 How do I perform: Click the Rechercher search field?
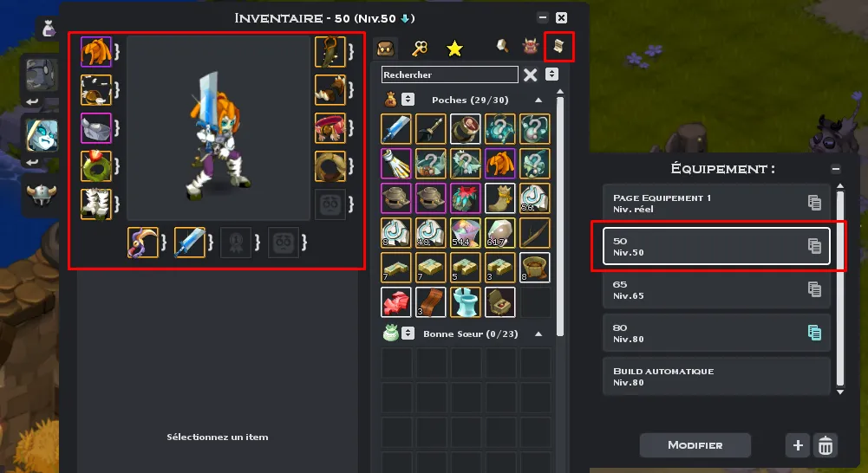[x=449, y=75]
